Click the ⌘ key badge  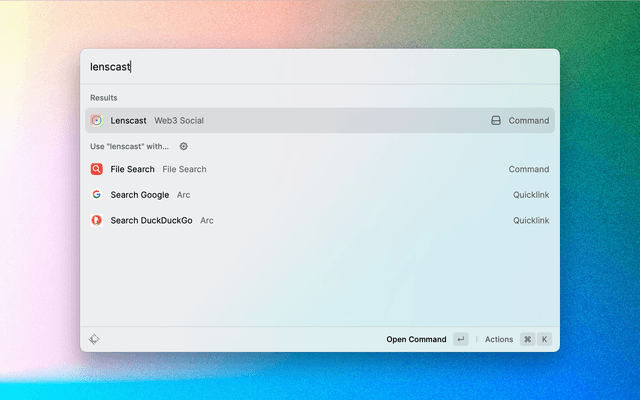click(x=527, y=339)
